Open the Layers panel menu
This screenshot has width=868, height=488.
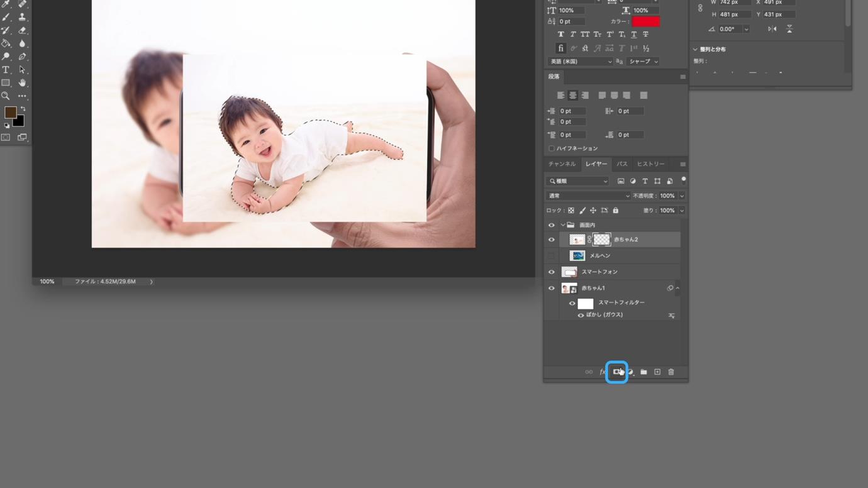[682, 164]
